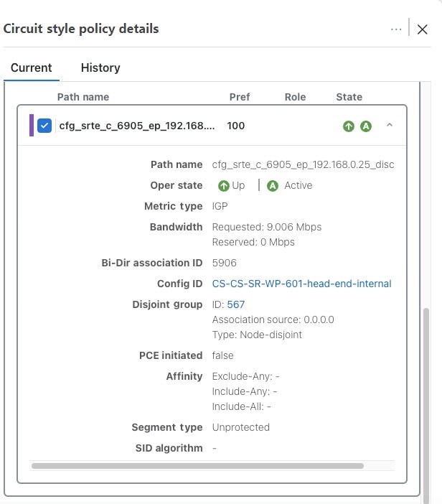Open the CS-CS-SR-WP-601-head-end-internal config link
Screen dimensions: 442x504
(301, 284)
